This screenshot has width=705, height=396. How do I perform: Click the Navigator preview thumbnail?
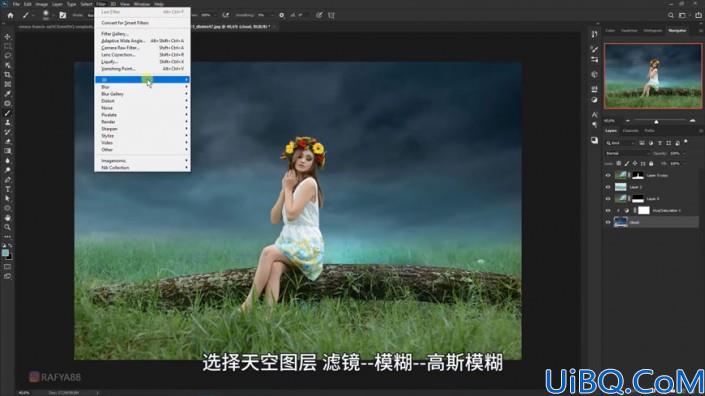coord(653,76)
